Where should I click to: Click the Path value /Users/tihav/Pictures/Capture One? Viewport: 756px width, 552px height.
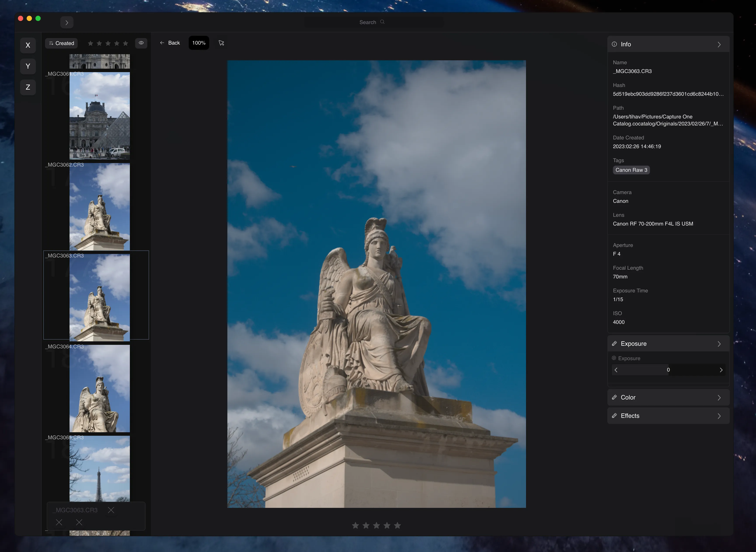pyautogui.click(x=668, y=120)
